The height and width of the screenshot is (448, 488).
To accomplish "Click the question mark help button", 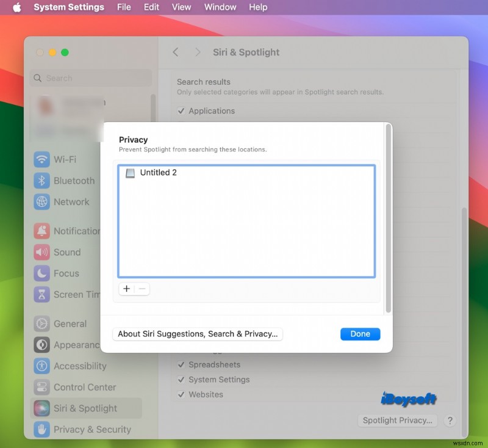I will (x=450, y=421).
